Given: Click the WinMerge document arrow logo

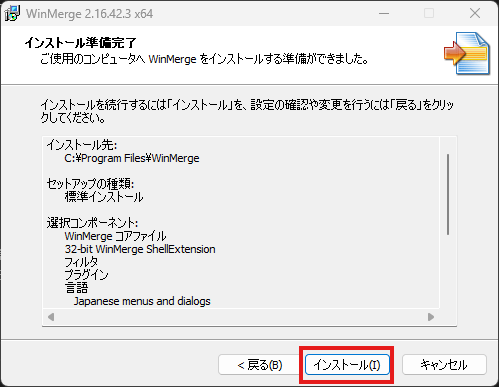Looking at the screenshot, I should [467, 53].
